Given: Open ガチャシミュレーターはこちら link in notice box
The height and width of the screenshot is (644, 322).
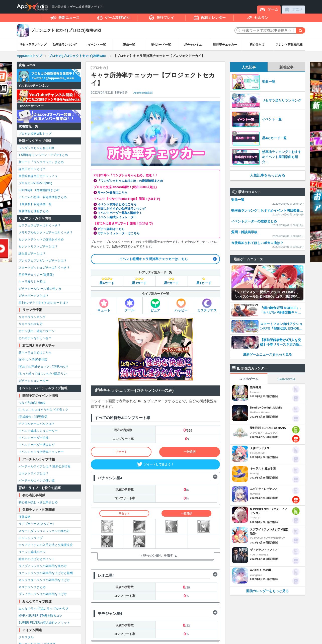Looking at the screenshot, I should click(x=118, y=233).
